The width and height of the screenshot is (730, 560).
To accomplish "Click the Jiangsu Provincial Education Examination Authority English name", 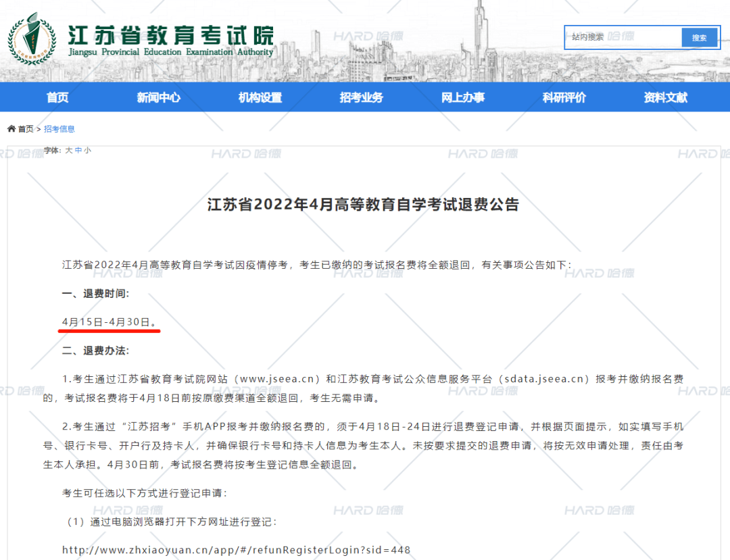I will point(171,52).
